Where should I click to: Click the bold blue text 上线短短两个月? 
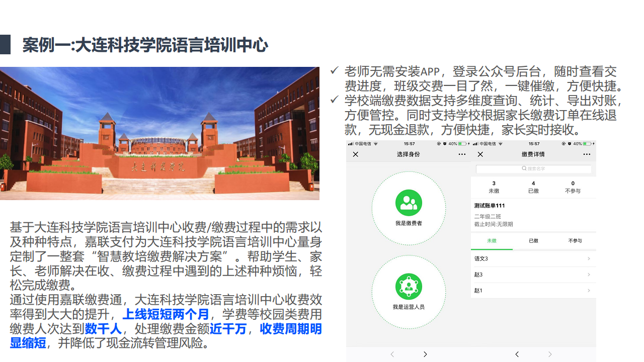tap(166, 315)
